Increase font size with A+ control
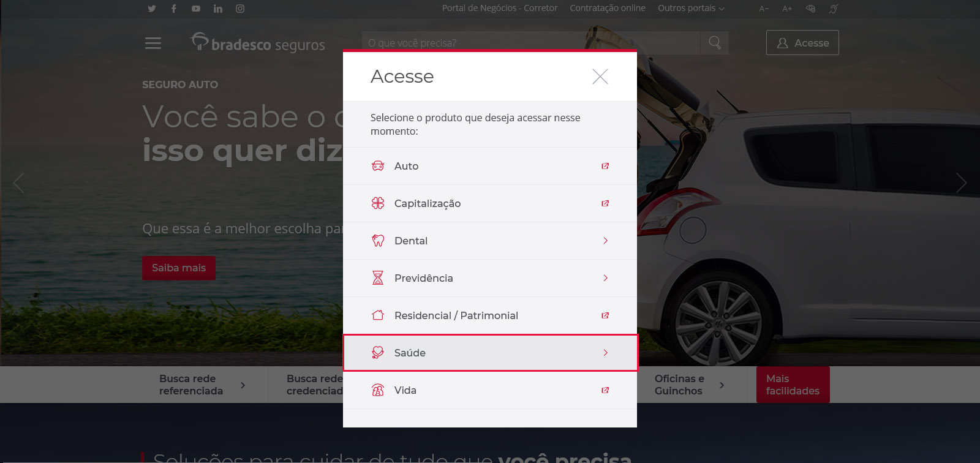Screen dimensions: 980x463 point(787,9)
